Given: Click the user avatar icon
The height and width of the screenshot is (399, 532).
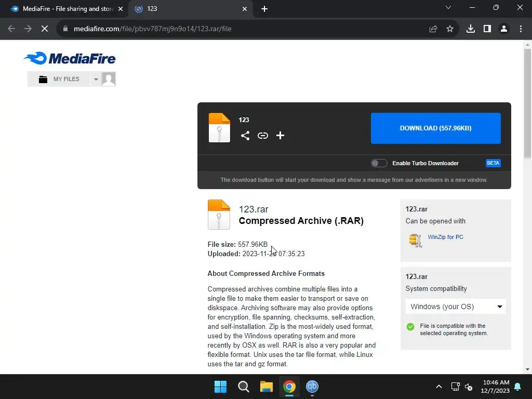Looking at the screenshot, I should pos(109,79).
